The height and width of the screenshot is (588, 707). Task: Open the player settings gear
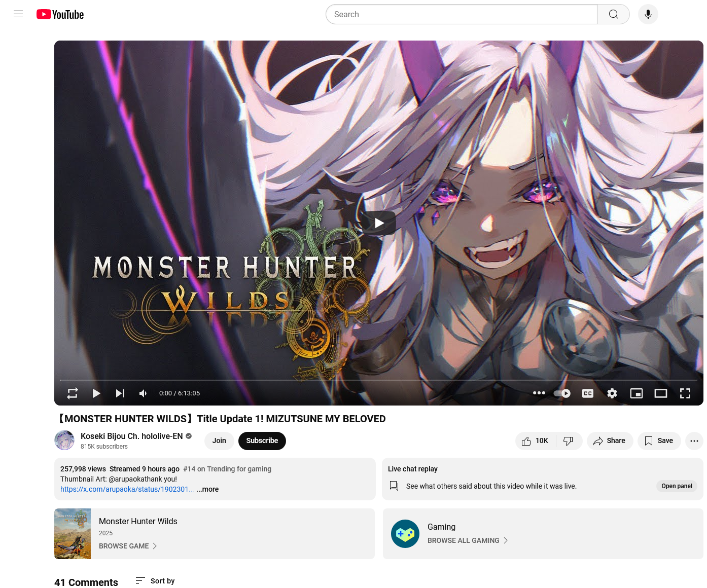coord(612,393)
